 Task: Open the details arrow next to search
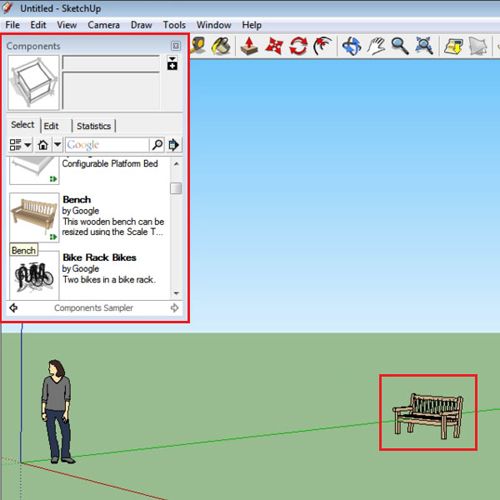[174, 145]
